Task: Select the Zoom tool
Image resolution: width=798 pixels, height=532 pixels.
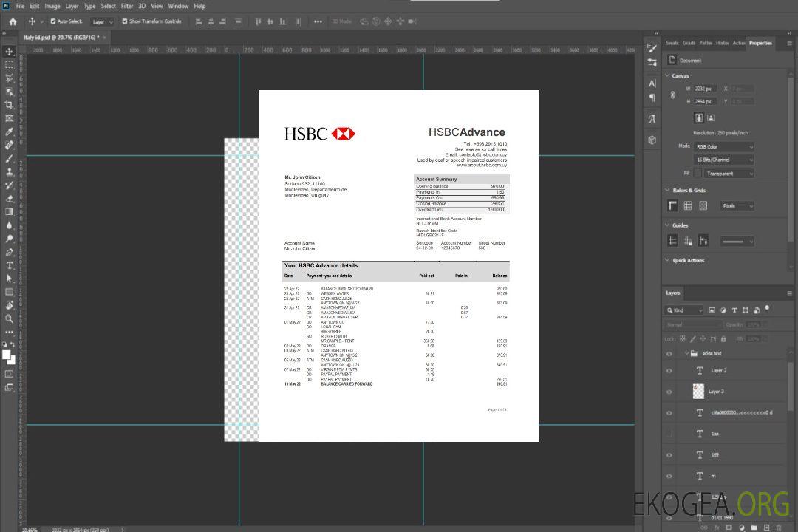Action: (x=9, y=318)
